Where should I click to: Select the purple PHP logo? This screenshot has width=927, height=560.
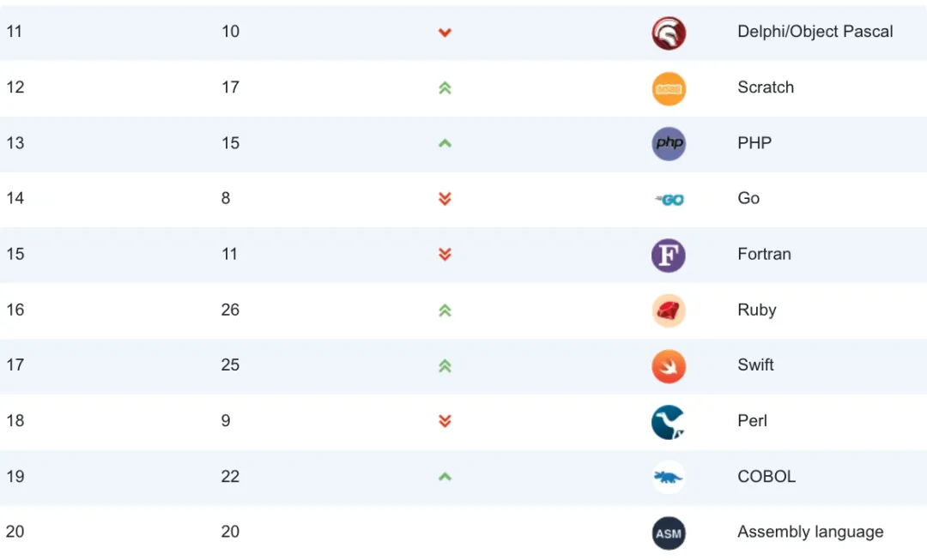[669, 143]
